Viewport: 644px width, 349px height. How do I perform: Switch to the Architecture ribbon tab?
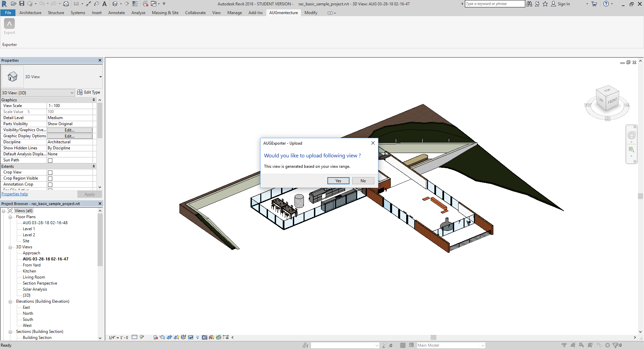tap(31, 13)
